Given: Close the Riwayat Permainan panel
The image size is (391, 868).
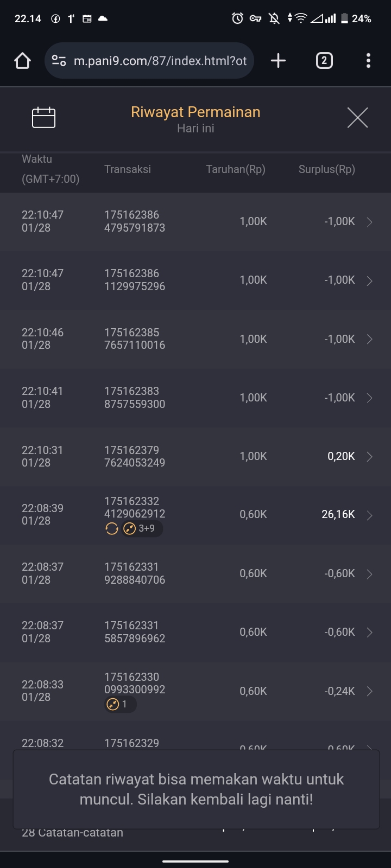Looking at the screenshot, I should 357,118.
